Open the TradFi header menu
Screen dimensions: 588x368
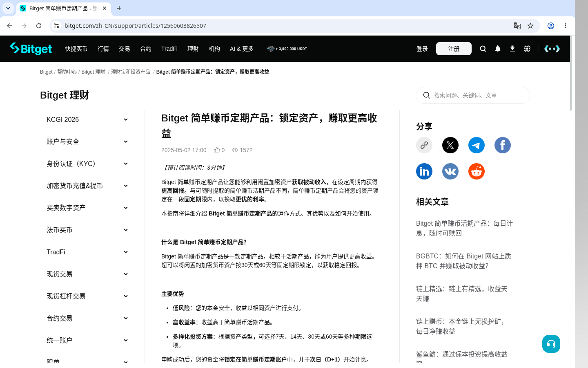pyautogui.click(x=169, y=49)
